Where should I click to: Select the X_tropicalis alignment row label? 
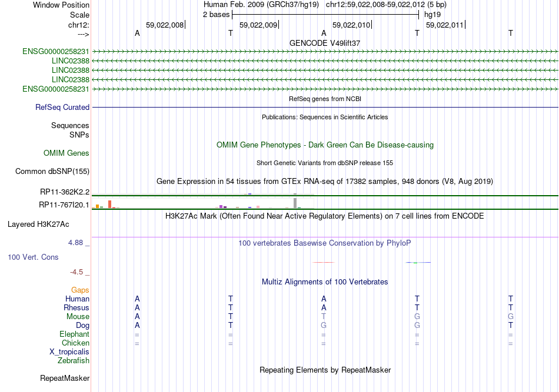pyautogui.click(x=69, y=352)
